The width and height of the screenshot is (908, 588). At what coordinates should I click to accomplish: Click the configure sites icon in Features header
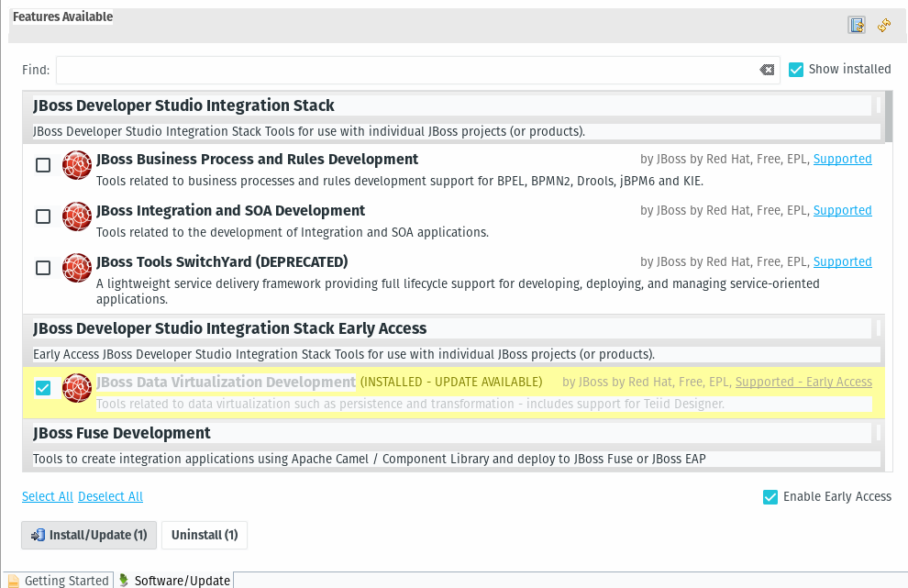coord(857,25)
